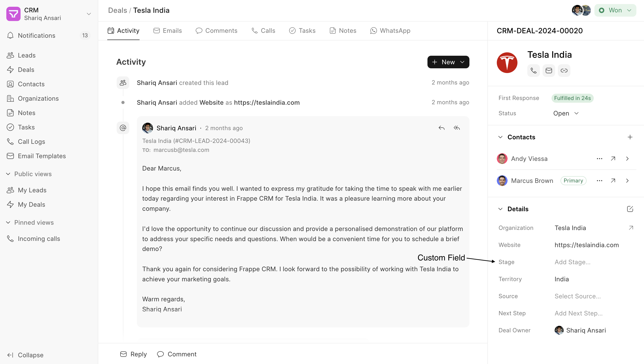This screenshot has height=364, width=644.
Task: Click the reply-all icon on the email
Action: [x=456, y=128]
